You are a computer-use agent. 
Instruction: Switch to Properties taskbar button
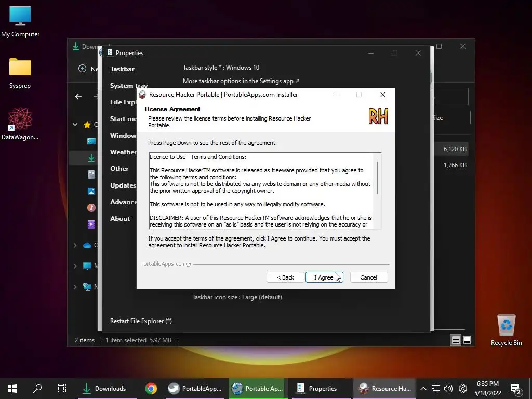pyautogui.click(x=321, y=389)
